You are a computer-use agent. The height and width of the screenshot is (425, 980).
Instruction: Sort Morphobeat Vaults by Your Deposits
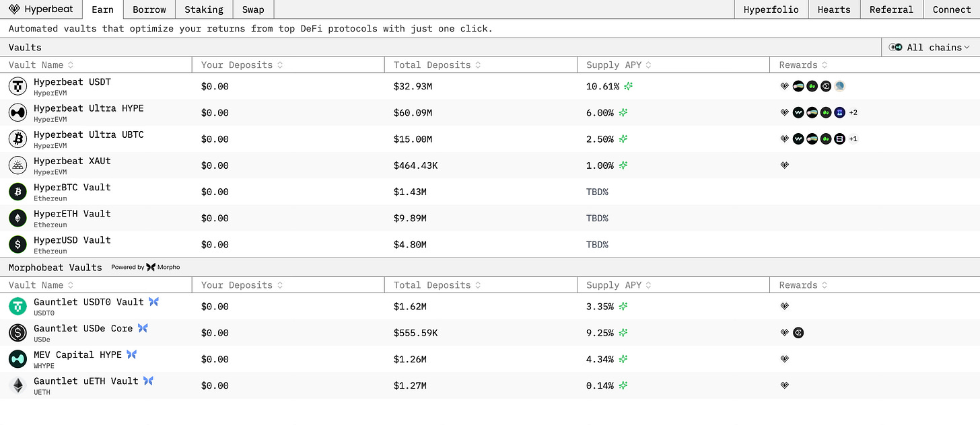242,285
